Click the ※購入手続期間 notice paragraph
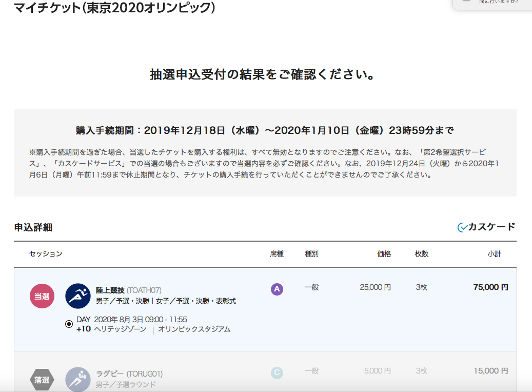Viewport: 532px width, 392px height. [264, 164]
